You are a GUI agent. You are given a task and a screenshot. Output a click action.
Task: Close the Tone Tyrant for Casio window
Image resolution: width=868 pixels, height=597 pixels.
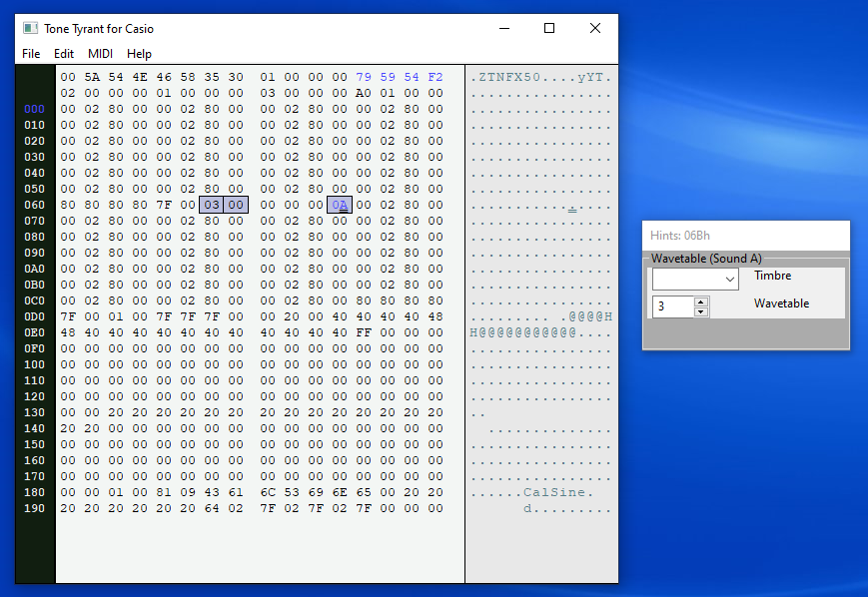point(595,28)
